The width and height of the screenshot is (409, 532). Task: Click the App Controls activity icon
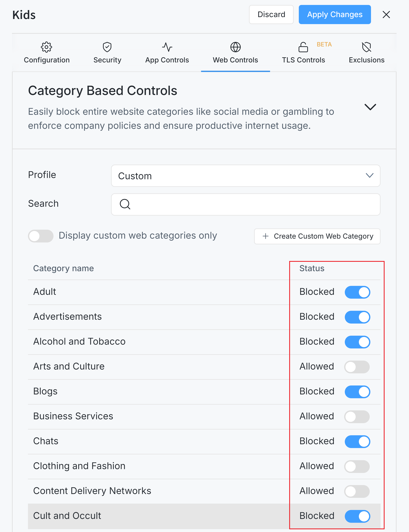click(167, 47)
